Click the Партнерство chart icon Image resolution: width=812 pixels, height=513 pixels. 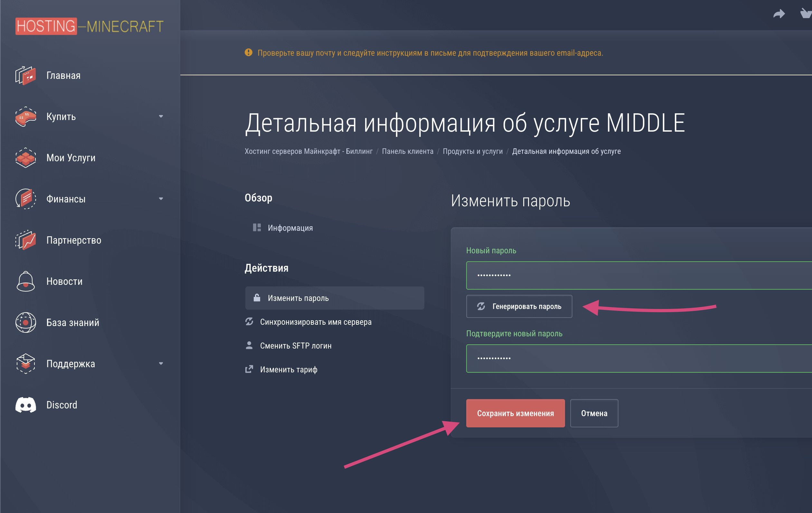26,240
